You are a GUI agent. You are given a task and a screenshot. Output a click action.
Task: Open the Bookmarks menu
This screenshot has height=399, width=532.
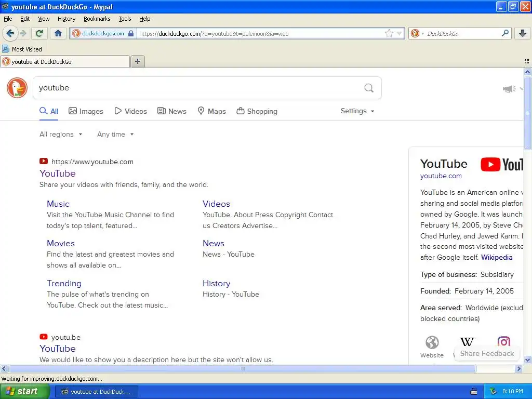click(97, 19)
